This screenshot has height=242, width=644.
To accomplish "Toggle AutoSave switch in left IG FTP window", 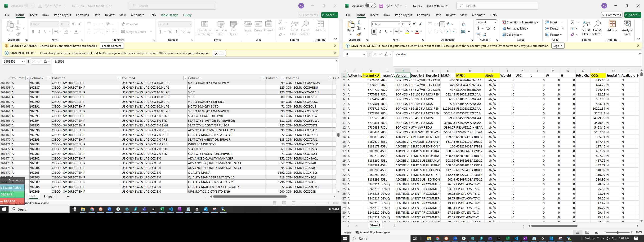I will pyautogui.click(x=30, y=6).
